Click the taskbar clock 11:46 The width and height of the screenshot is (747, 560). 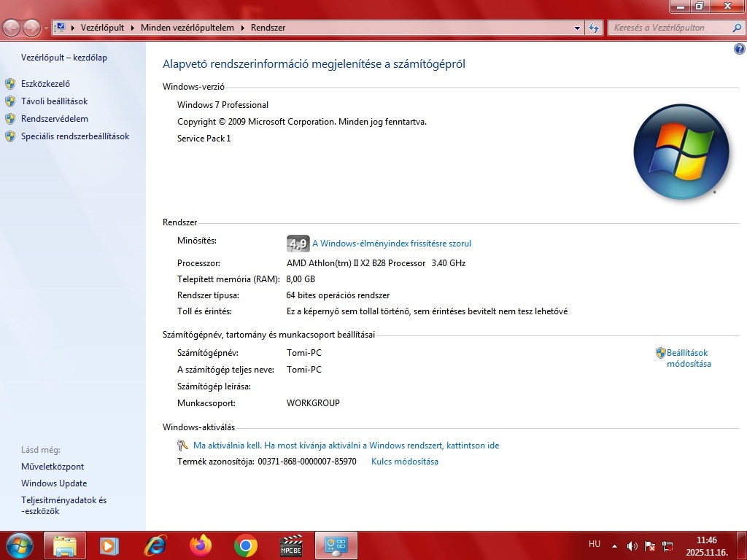(706, 540)
